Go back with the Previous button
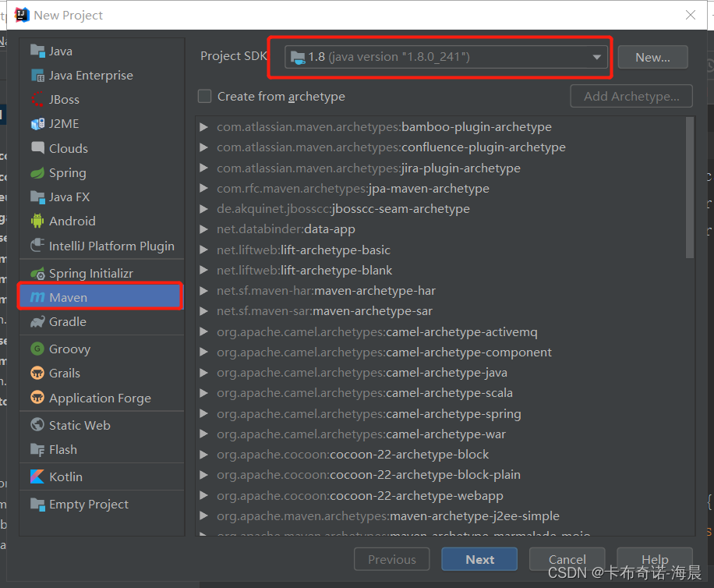 [391, 559]
